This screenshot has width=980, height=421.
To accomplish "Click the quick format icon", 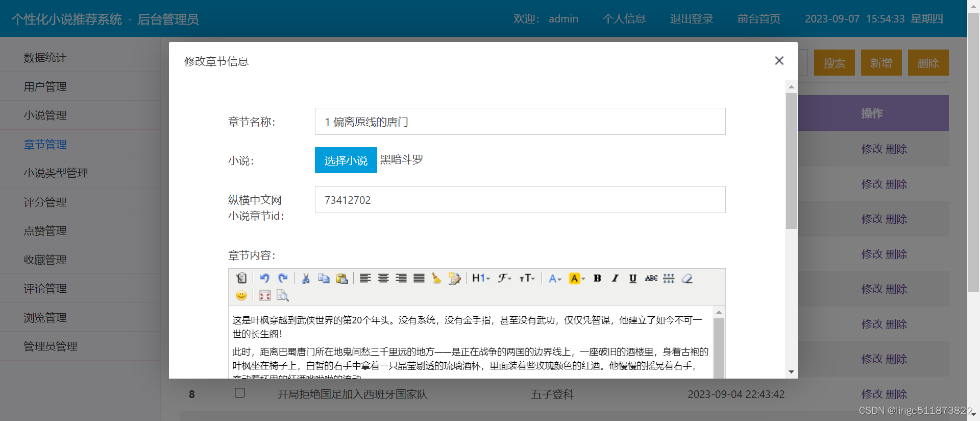I will tap(454, 278).
